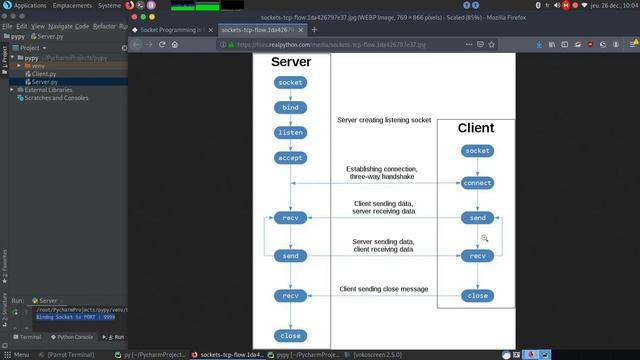Open PyCharm Code menu
Screen dimensions: 640x360
click(x=82, y=26)
